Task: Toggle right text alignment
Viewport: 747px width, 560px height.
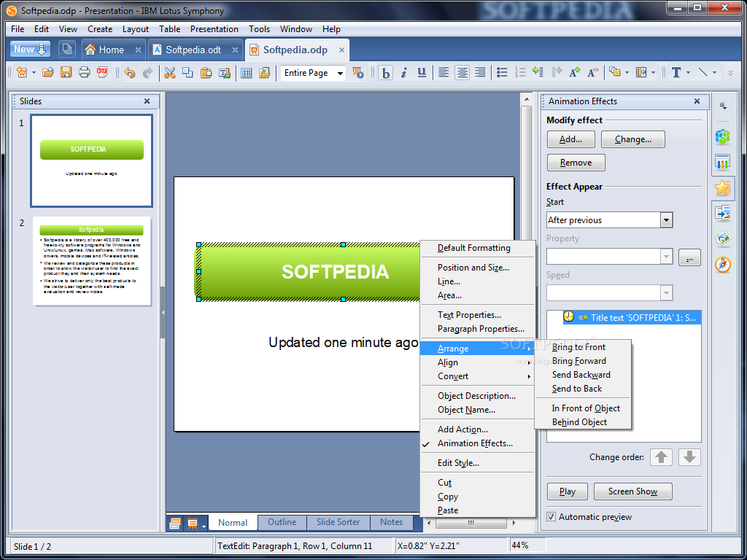Action: pyautogui.click(x=480, y=72)
